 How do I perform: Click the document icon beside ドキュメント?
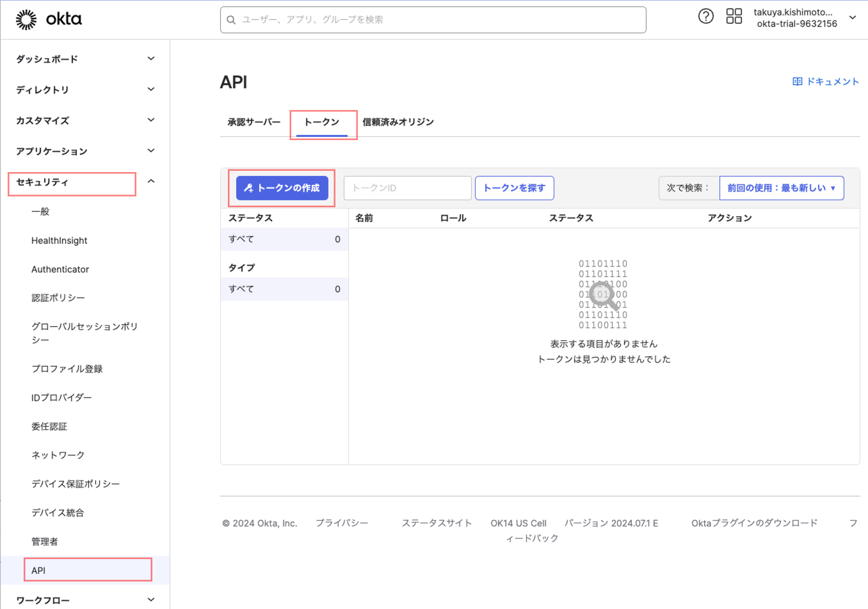[798, 81]
